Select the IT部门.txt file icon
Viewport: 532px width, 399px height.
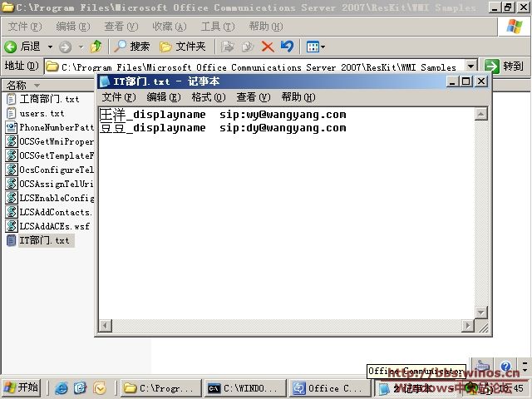11,240
